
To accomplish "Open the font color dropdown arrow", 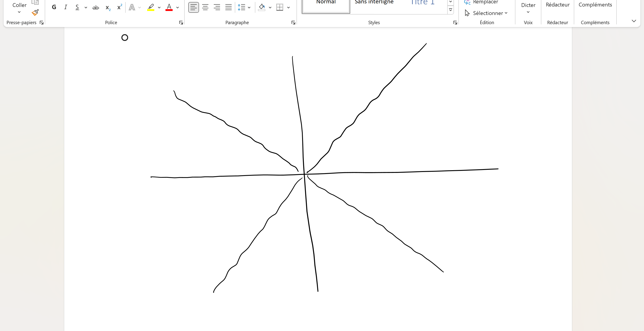I will [x=178, y=8].
